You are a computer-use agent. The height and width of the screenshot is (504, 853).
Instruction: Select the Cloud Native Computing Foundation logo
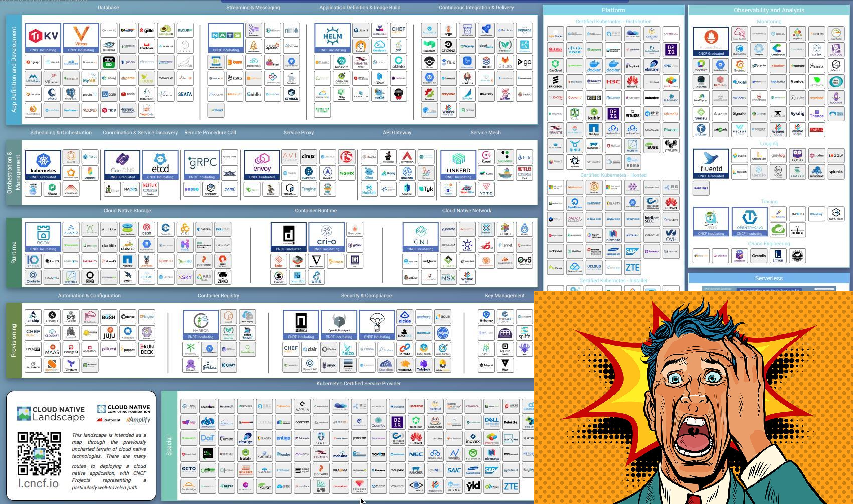(123, 409)
